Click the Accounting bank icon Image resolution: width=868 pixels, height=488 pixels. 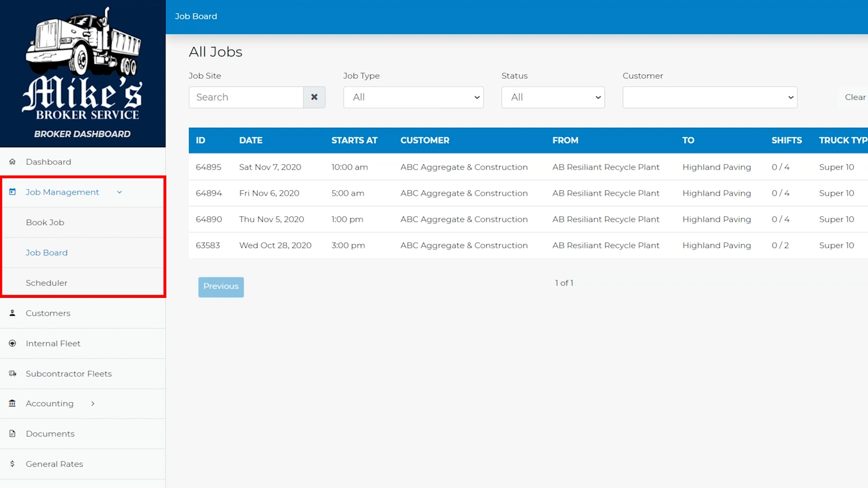tap(12, 403)
